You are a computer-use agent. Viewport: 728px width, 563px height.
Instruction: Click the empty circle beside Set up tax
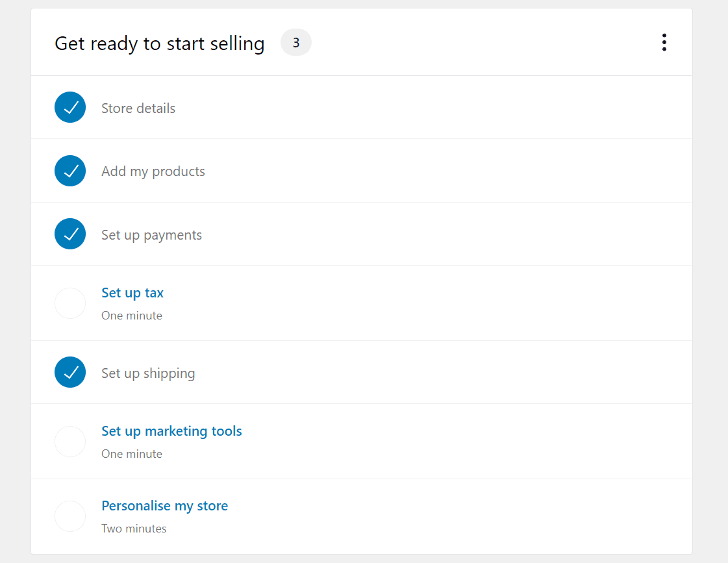(69, 303)
